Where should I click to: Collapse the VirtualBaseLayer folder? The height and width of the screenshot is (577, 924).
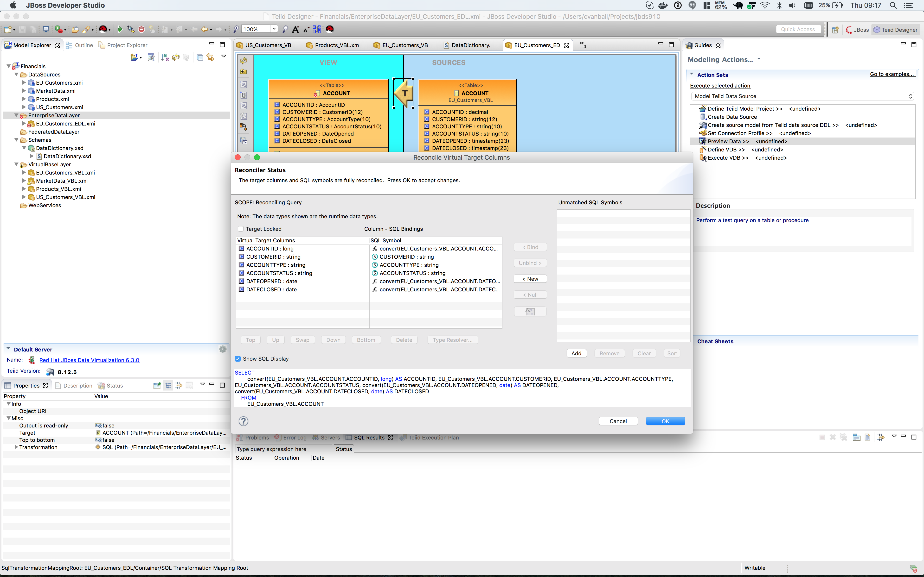tap(16, 164)
